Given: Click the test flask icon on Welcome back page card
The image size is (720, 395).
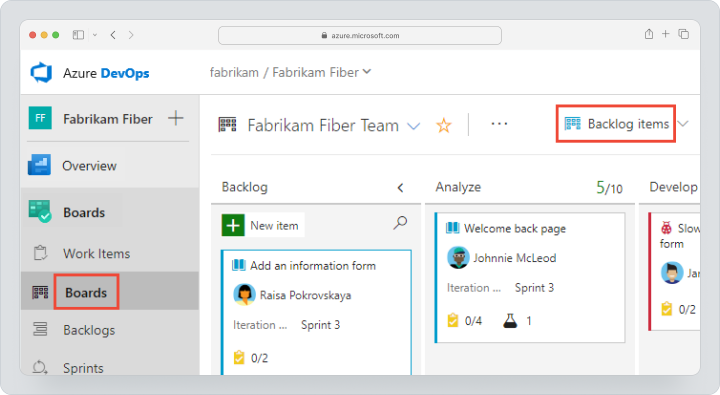Looking at the screenshot, I should click(x=510, y=321).
